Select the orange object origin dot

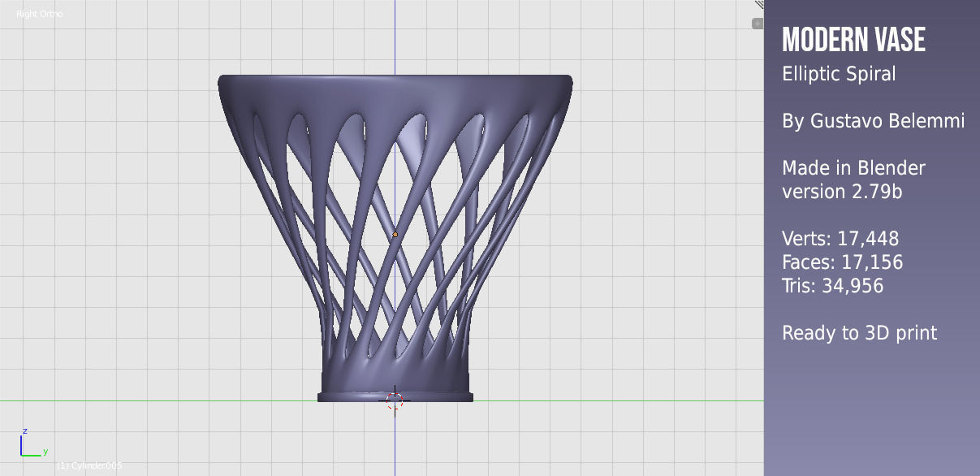[x=395, y=235]
